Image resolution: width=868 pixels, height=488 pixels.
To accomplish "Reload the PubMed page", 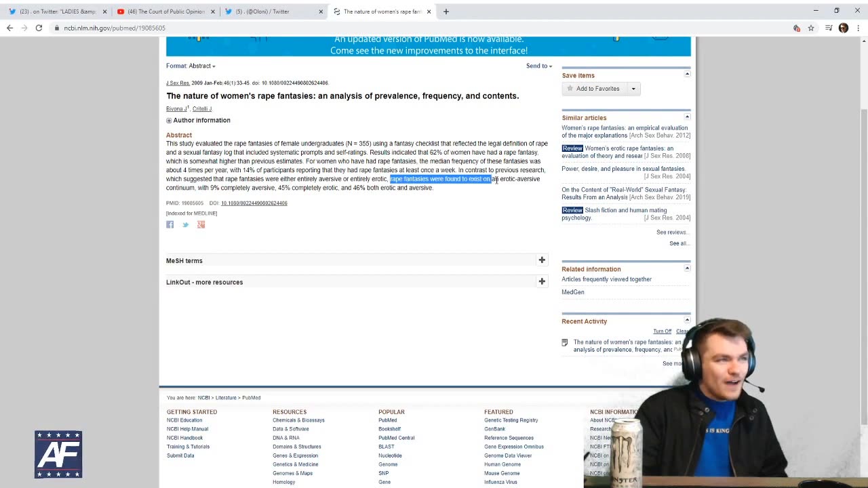I will [39, 28].
